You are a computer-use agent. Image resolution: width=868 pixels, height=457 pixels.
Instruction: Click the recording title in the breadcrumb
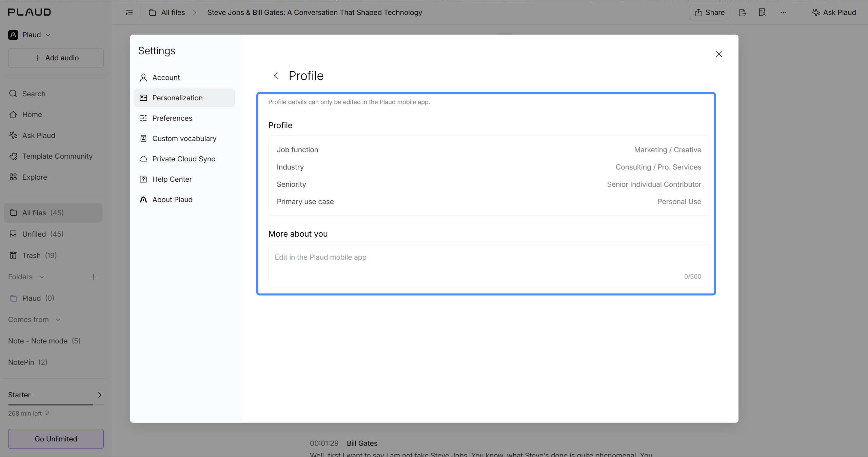(315, 13)
